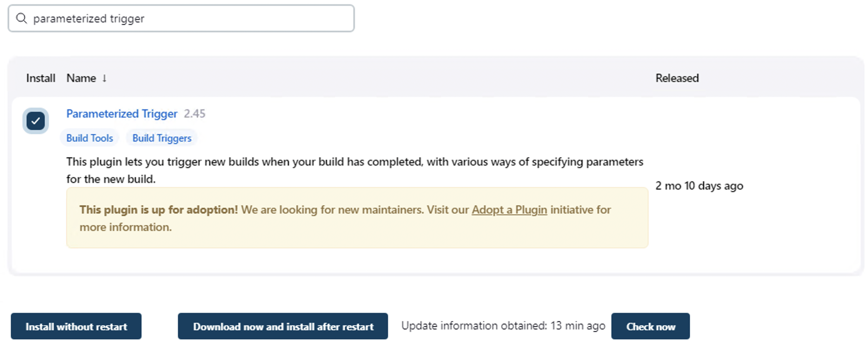Filter by the Build Tools tag
Viewport: 868px width, 342px height.
[x=89, y=138]
